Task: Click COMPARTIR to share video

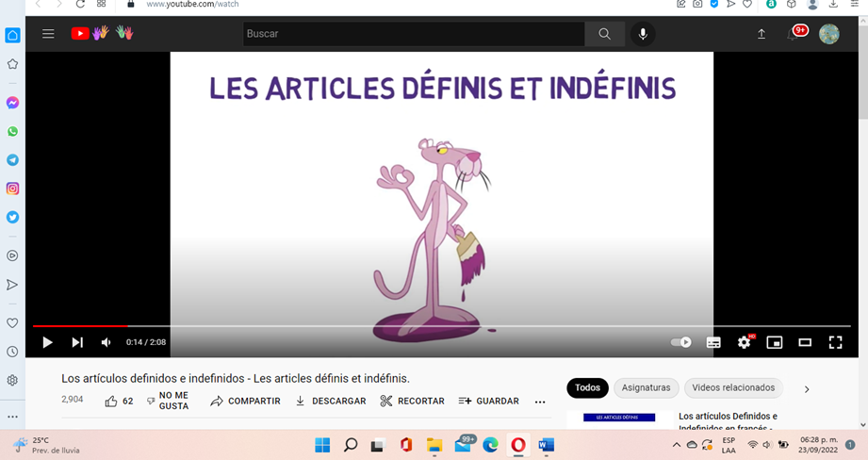Action: tap(245, 402)
